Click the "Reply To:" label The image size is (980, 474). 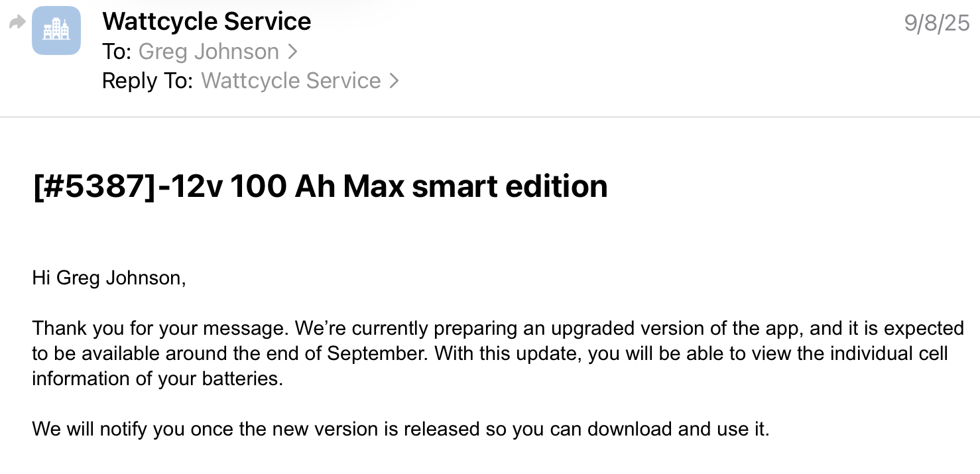147,81
